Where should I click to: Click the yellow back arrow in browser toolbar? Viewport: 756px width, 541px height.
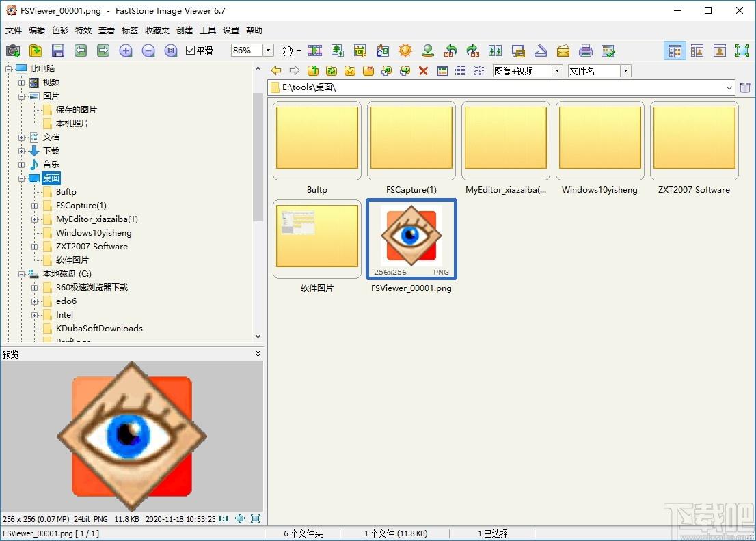pos(276,71)
